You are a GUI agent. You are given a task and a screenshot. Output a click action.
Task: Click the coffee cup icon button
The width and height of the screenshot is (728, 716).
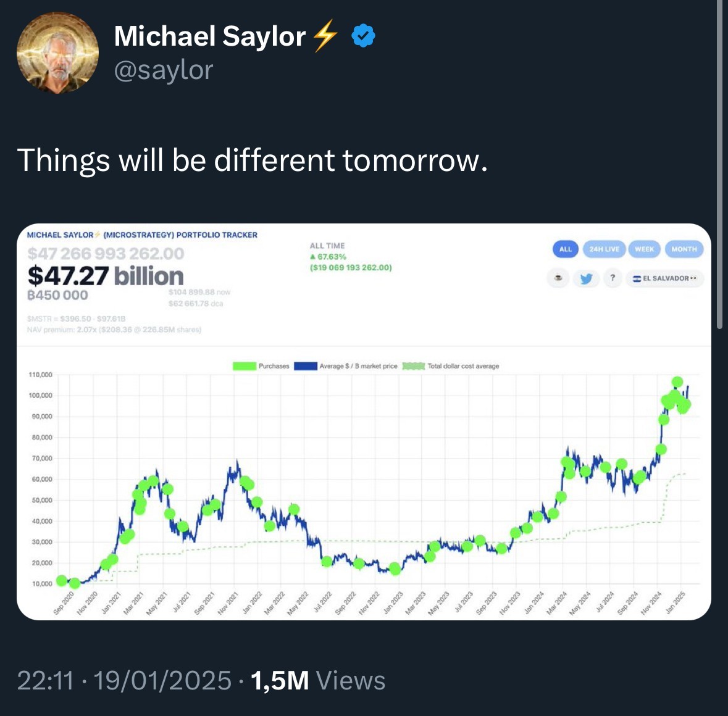coord(558,278)
